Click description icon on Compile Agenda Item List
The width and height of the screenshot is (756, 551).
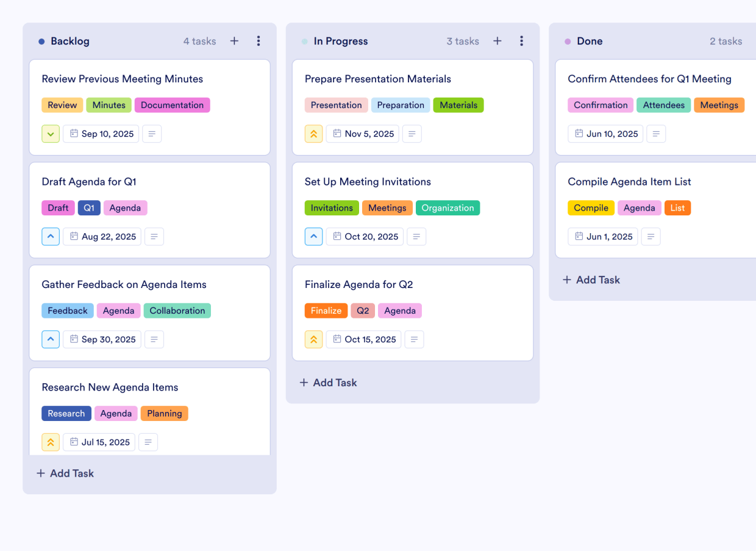pos(651,237)
